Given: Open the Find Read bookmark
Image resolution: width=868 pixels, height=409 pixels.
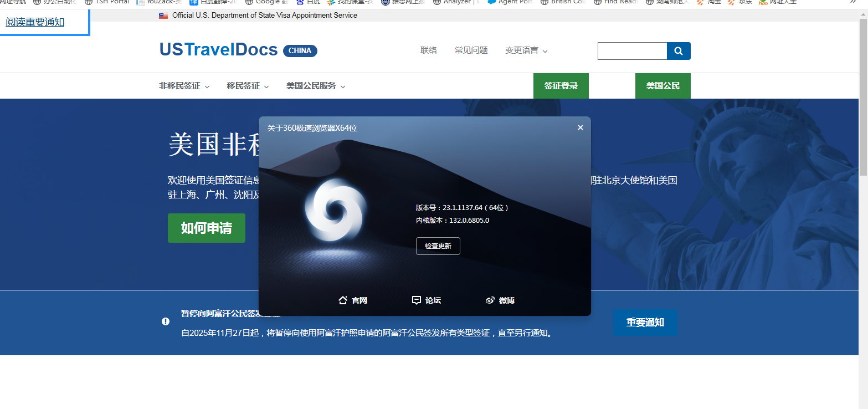Looking at the screenshot, I should coord(616,2).
